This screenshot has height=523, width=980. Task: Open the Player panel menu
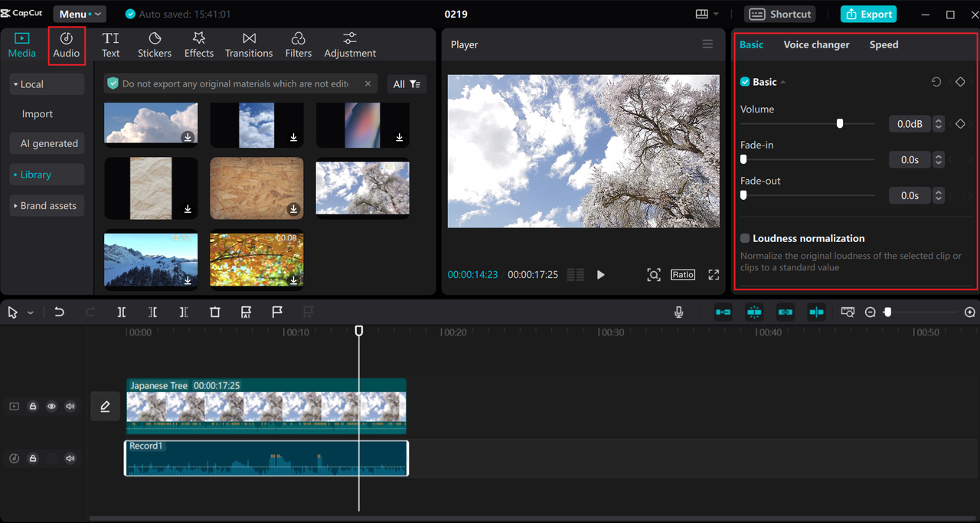707,44
